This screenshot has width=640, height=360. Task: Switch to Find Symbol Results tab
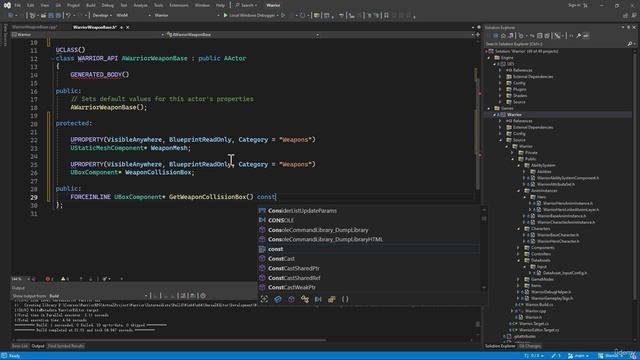[66, 346]
